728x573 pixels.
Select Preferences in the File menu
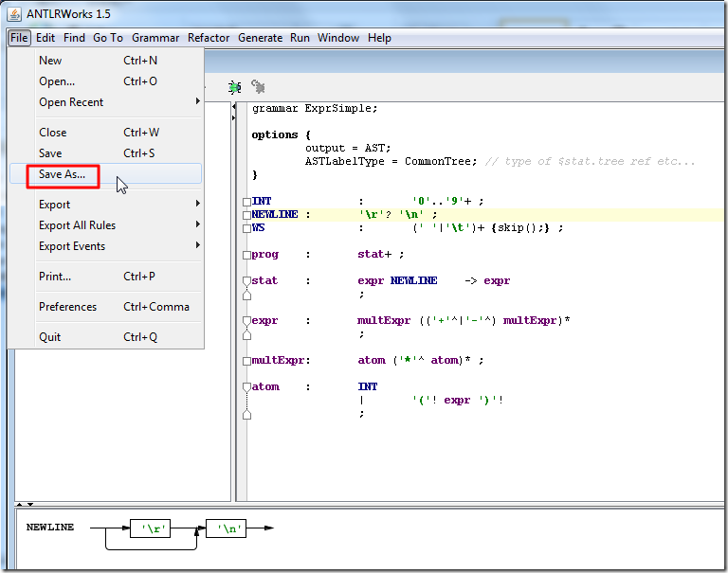(67, 307)
